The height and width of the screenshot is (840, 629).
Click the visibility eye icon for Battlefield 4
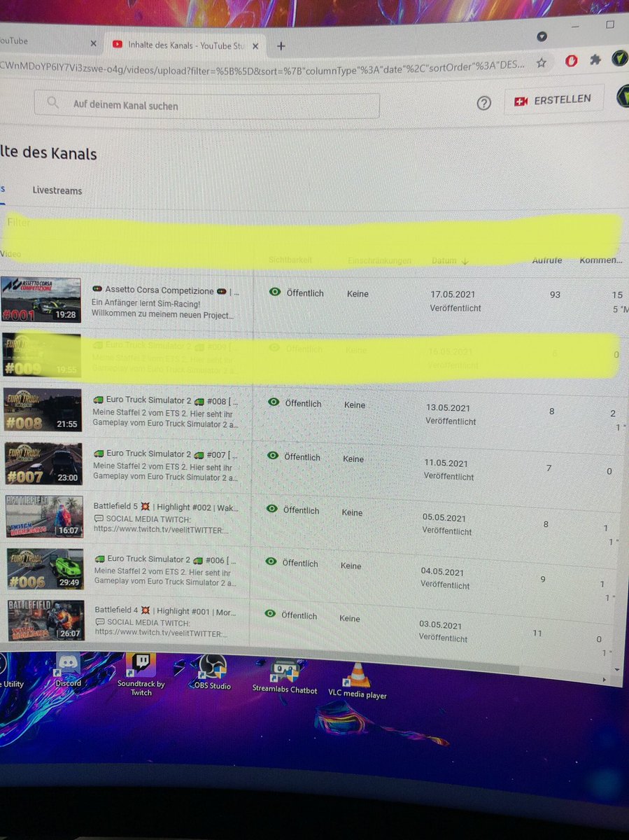coord(269,614)
